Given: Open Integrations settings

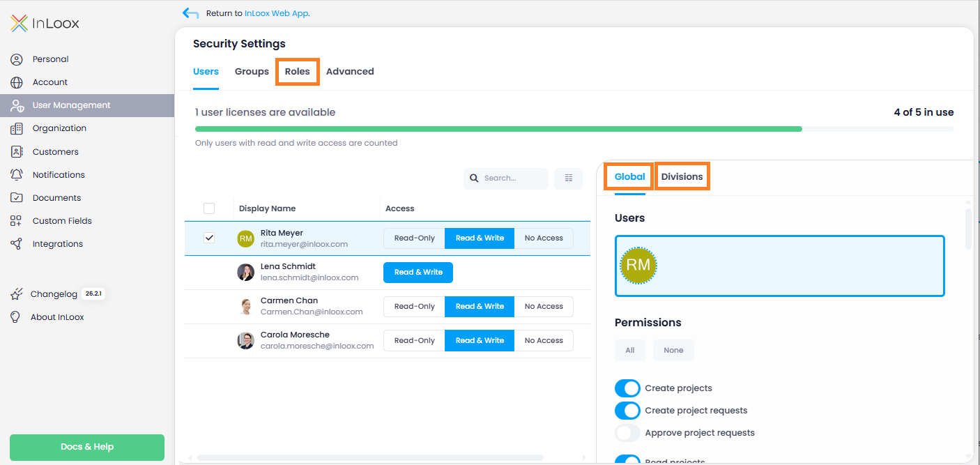Looking at the screenshot, I should tap(87, 244).
